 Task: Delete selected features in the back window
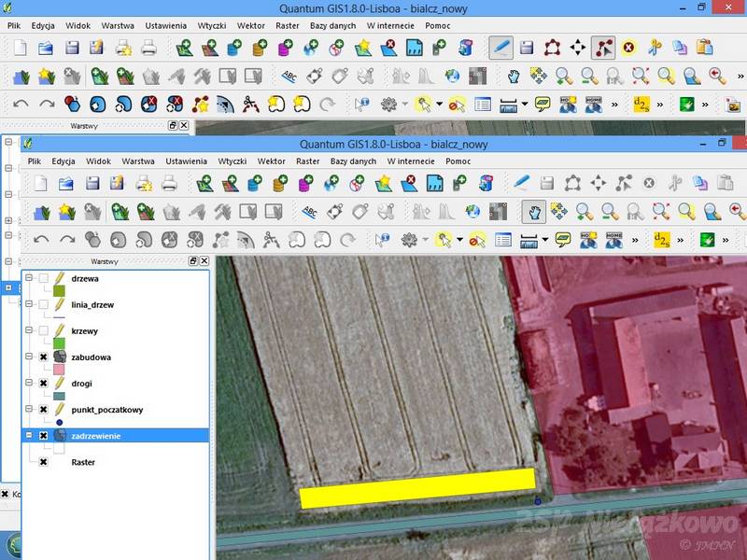pos(628,48)
